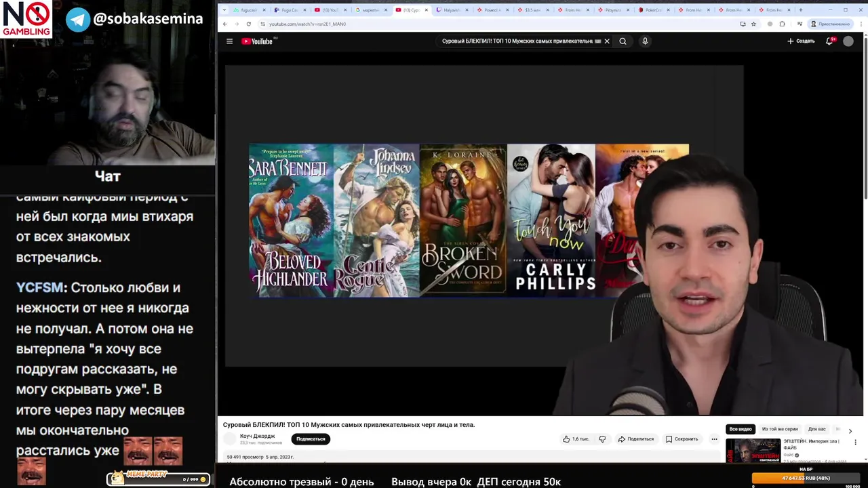This screenshot has width=868, height=488.
Task: Open options menu for ЭПШТЕЙН video
Action: 856,443
